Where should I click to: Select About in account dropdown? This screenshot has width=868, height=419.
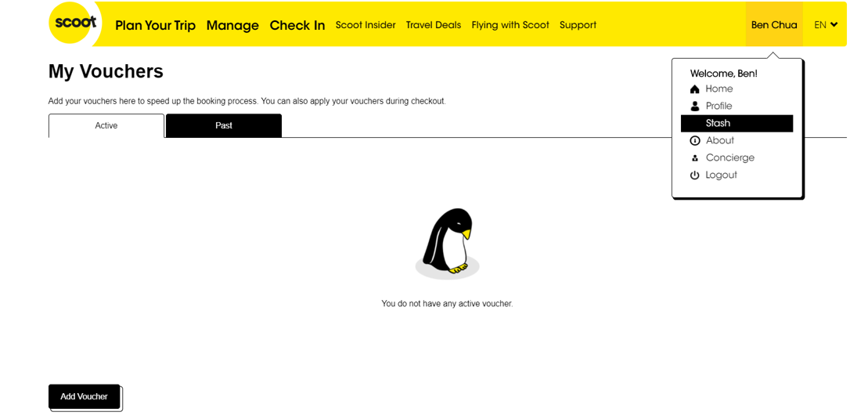(x=719, y=141)
